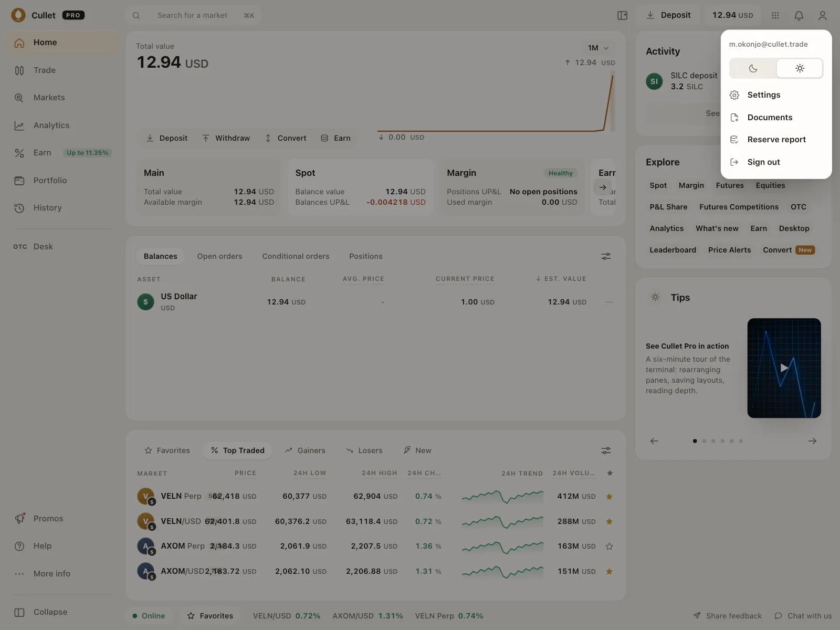The height and width of the screenshot is (630, 840).
Task: Click the More info ellipsis icon
Action: (x=19, y=574)
